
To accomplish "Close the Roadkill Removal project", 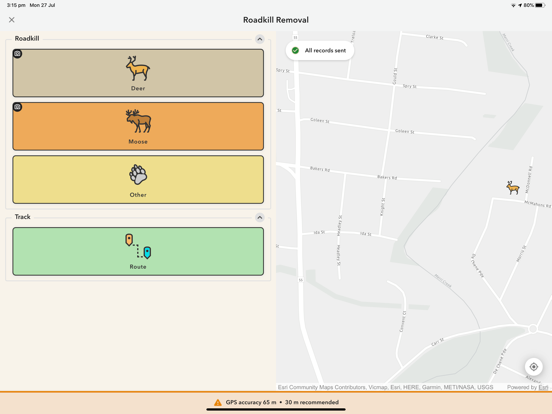I will point(12,20).
